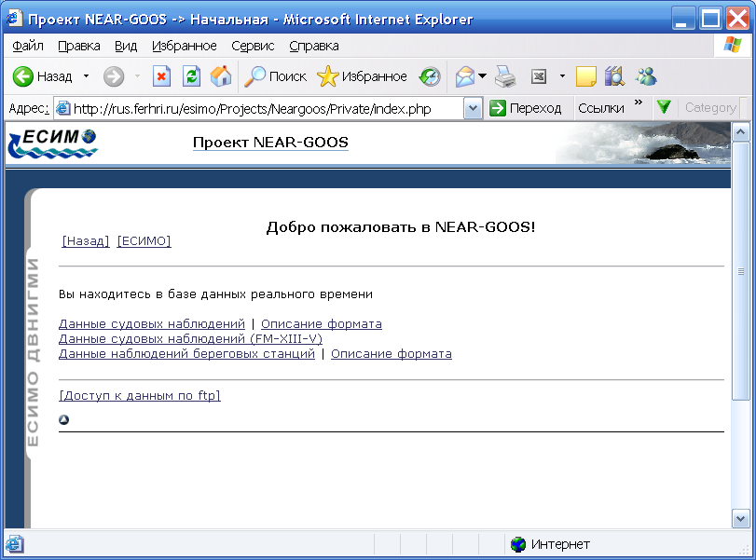Image resolution: width=756 pixels, height=560 pixels.
Task: Click into the address URL field
Action: click(268, 108)
